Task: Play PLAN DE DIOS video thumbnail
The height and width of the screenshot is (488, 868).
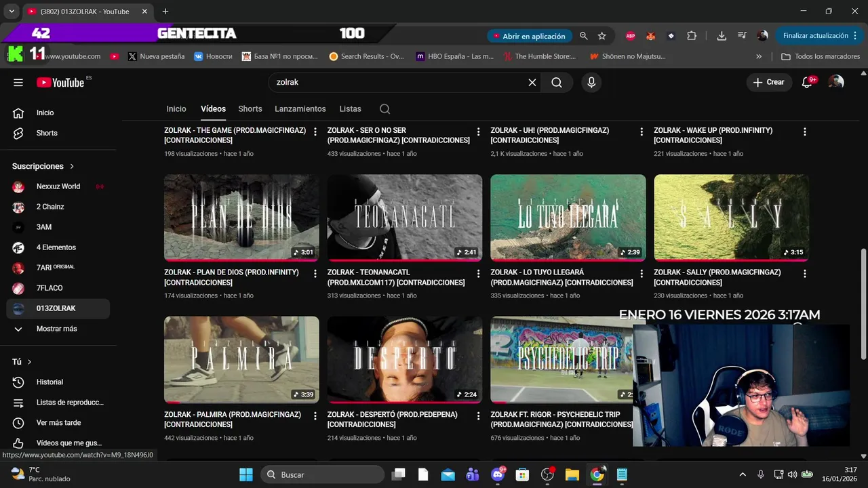Action: coord(241,218)
